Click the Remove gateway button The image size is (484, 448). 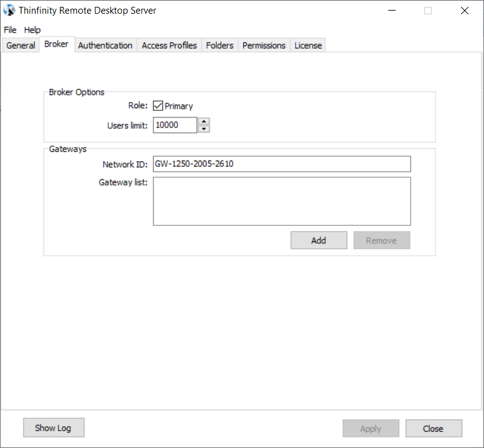coord(382,240)
